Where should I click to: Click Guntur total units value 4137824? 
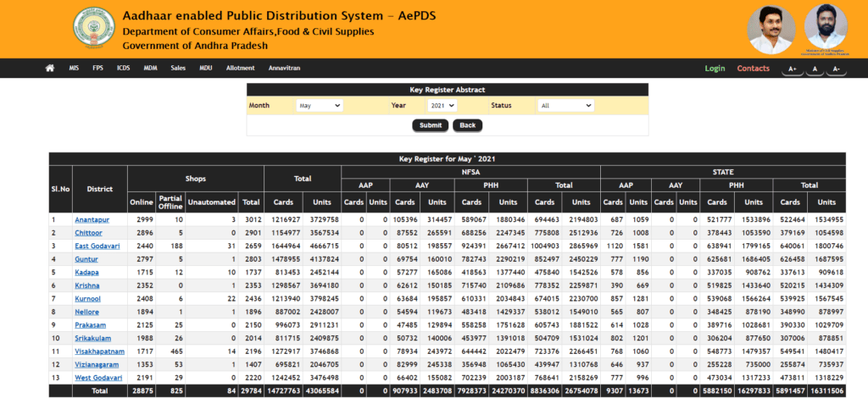323,259
